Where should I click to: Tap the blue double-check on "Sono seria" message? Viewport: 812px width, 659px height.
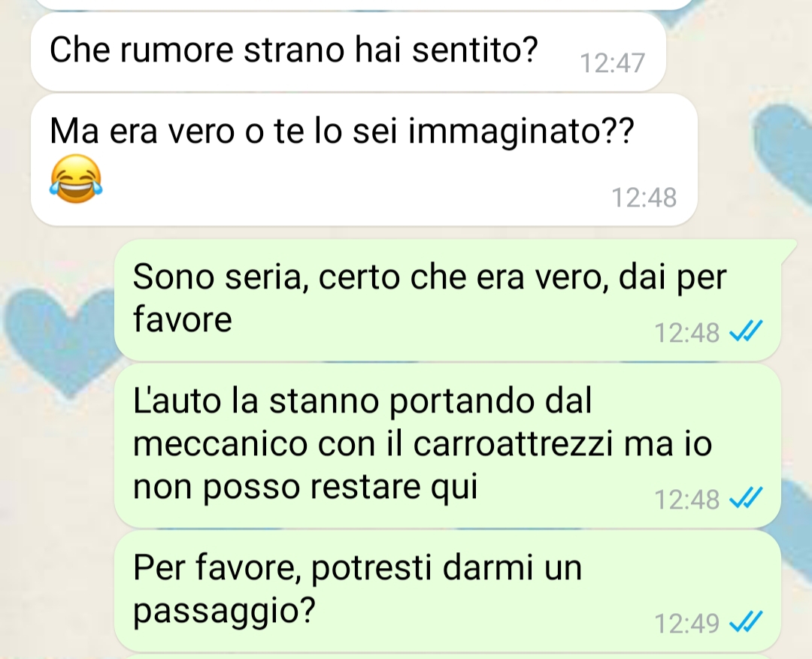pyautogui.click(x=745, y=332)
